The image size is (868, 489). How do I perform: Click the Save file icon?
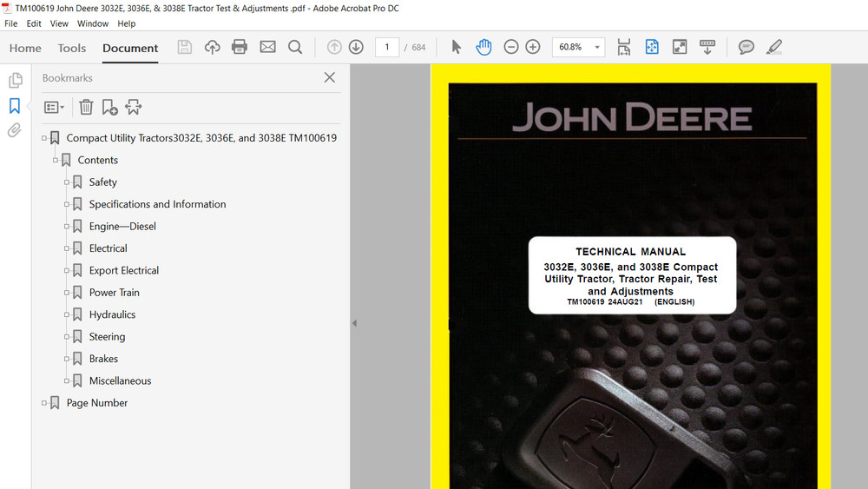(184, 47)
